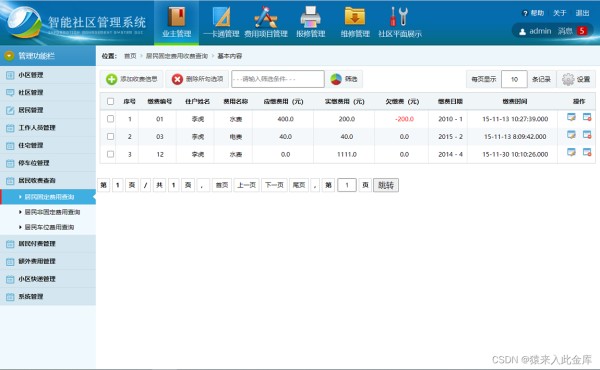
Task: Collapse the 居民收费查询 sidebar section
Action: 48,181
